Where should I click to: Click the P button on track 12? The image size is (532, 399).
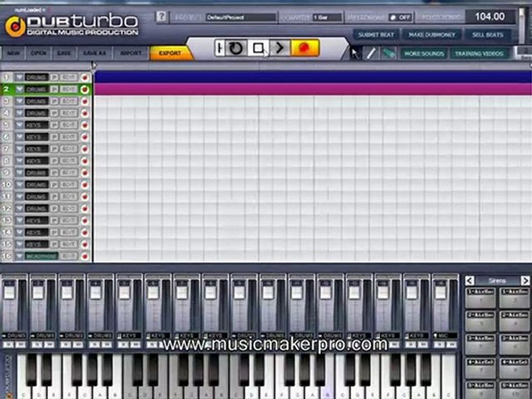coord(54,209)
